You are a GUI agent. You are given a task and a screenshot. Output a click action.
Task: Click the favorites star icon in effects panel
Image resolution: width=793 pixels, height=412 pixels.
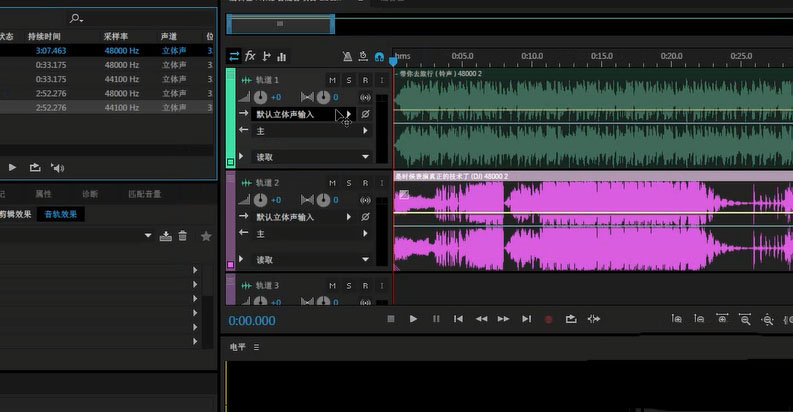206,236
